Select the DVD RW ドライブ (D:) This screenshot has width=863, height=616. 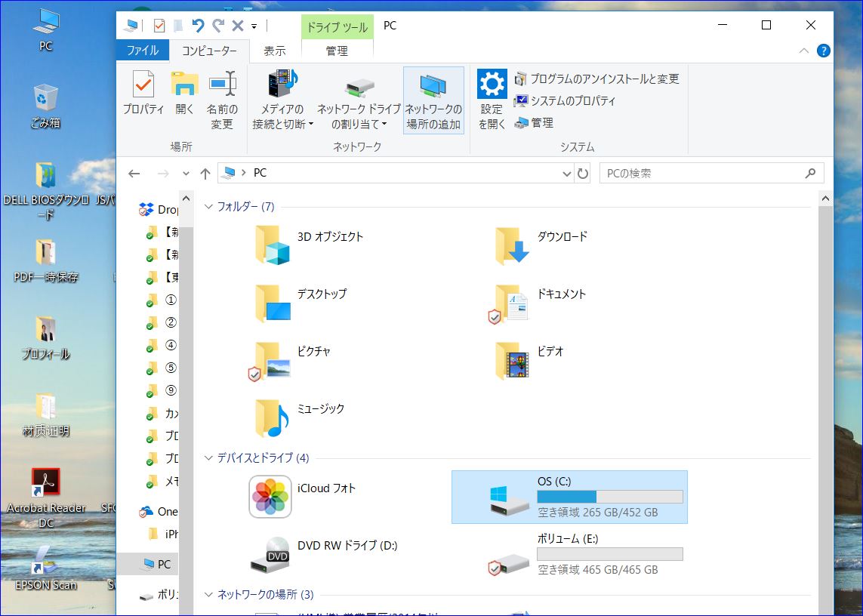point(325,554)
